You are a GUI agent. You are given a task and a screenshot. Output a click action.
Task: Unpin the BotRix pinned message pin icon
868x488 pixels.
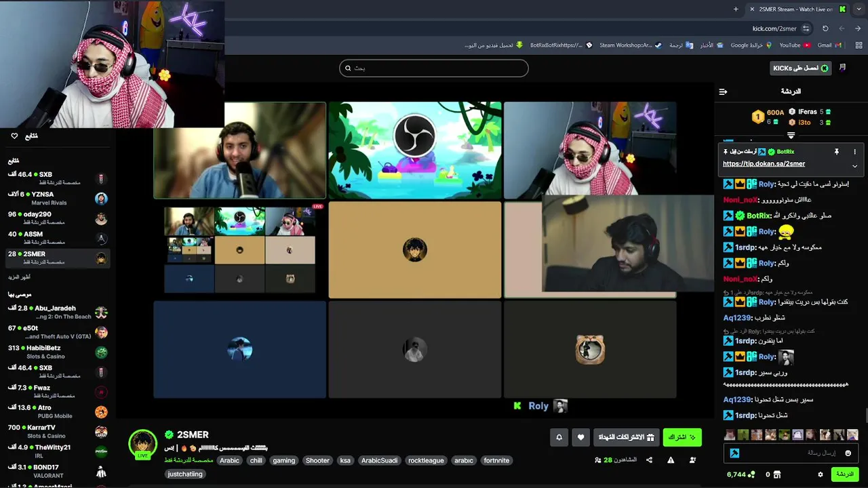coord(836,152)
